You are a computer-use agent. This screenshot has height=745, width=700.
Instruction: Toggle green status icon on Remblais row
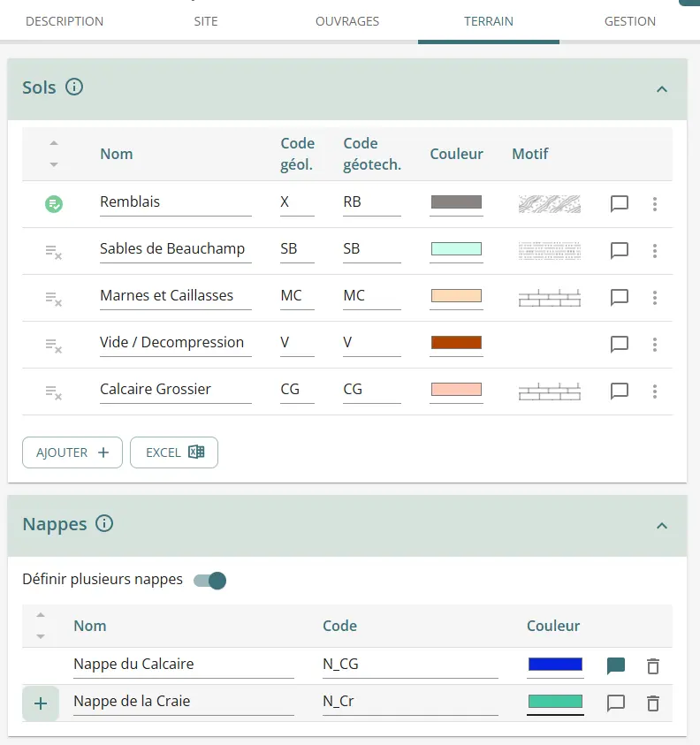pyautogui.click(x=54, y=204)
